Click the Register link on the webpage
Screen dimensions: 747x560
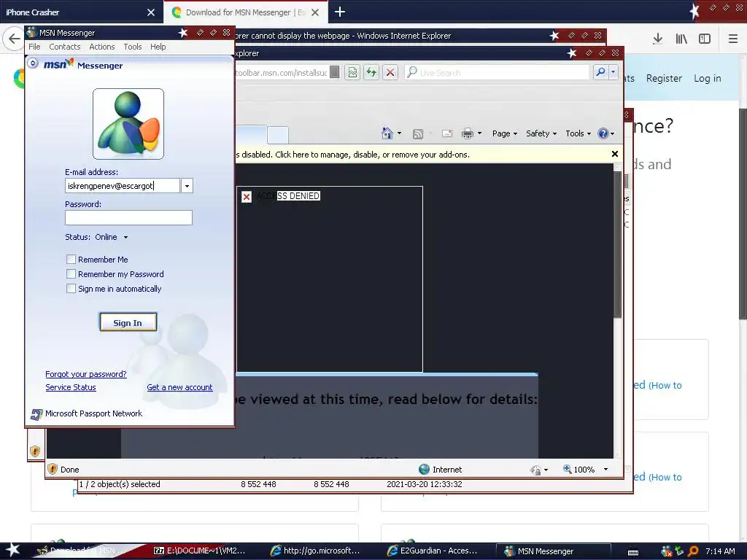(x=664, y=78)
